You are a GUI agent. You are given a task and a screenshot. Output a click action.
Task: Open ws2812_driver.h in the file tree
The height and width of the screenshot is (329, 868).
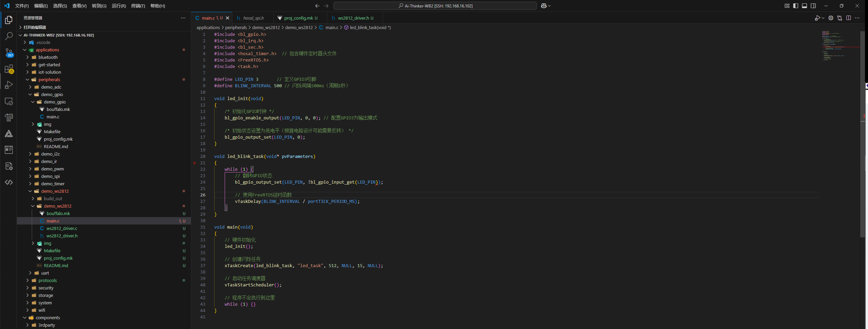tap(104, 236)
